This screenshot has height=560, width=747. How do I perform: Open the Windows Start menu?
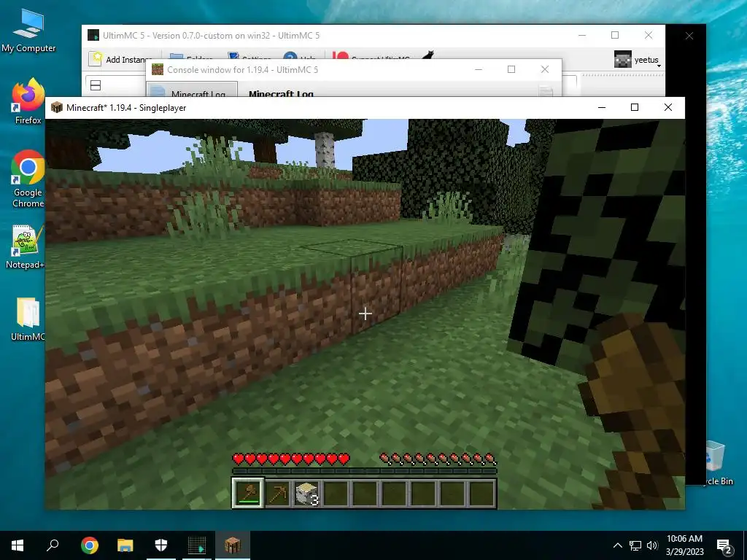point(18,545)
